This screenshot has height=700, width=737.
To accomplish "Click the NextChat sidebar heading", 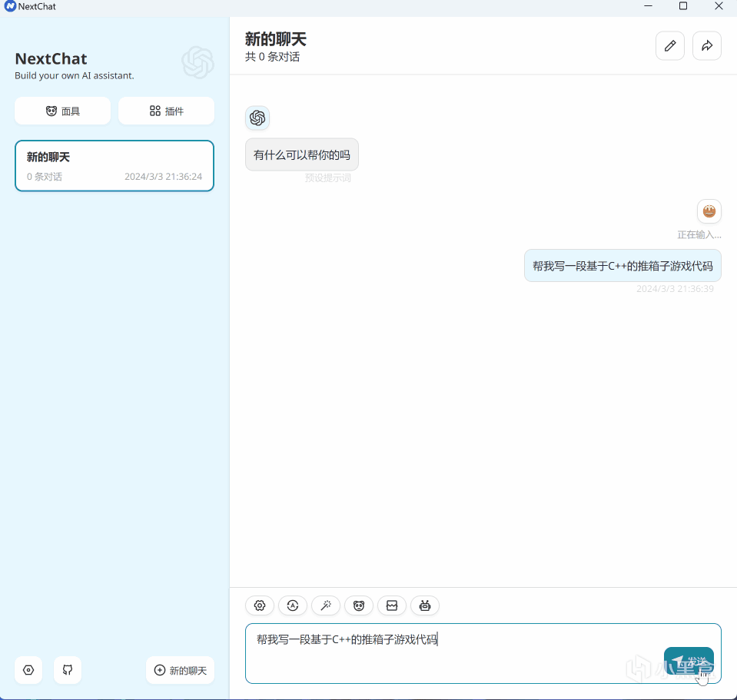I will (51, 58).
